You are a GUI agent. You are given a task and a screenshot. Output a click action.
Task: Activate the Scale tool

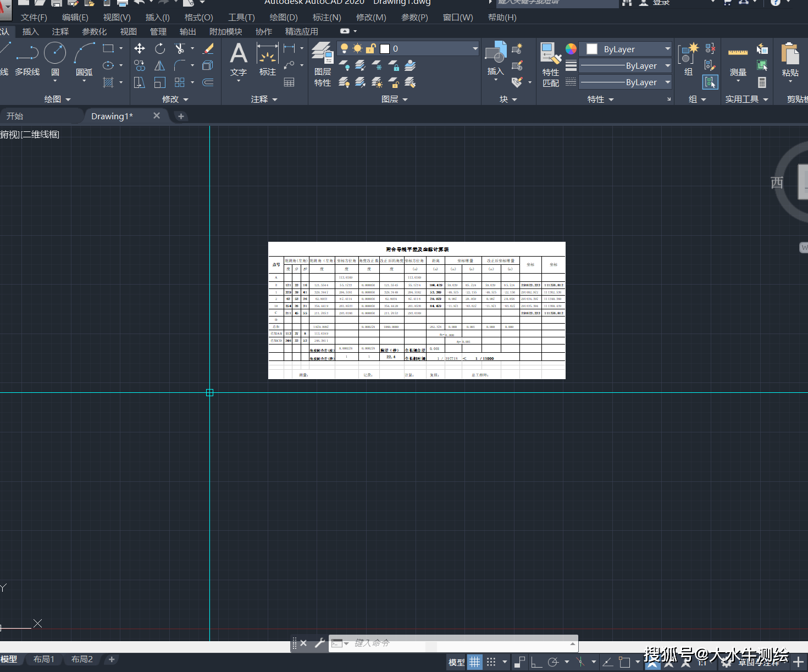click(160, 82)
